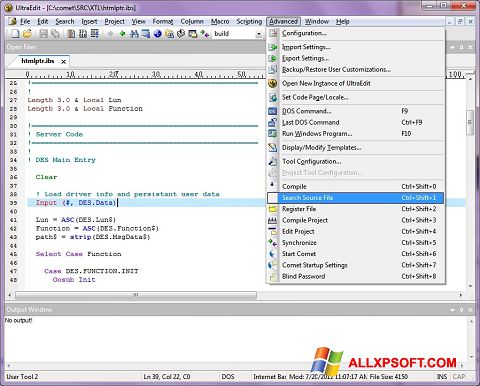Open the Output Window panel dropdown arrow
This screenshot has width=480, height=386.
[x=452, y=310]
